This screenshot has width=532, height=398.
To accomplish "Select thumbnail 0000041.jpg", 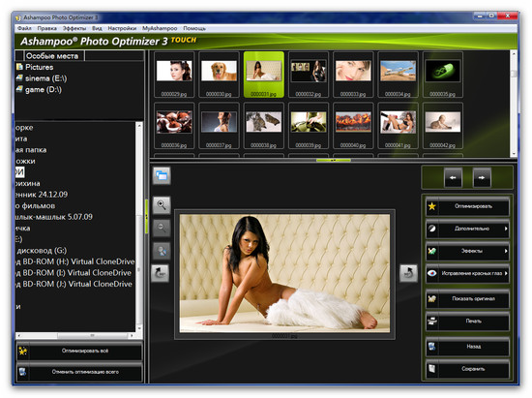I will coord(398,126).
